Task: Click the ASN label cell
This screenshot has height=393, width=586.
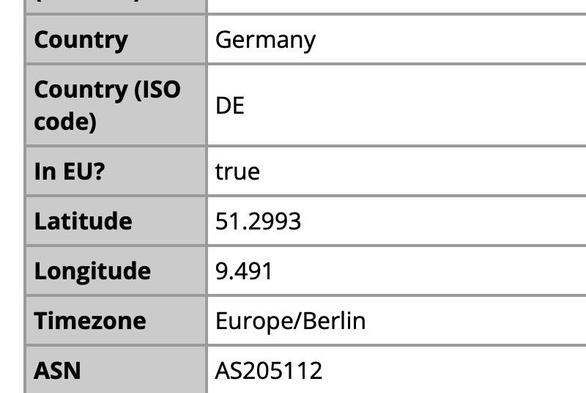Action: coord(115,370)
